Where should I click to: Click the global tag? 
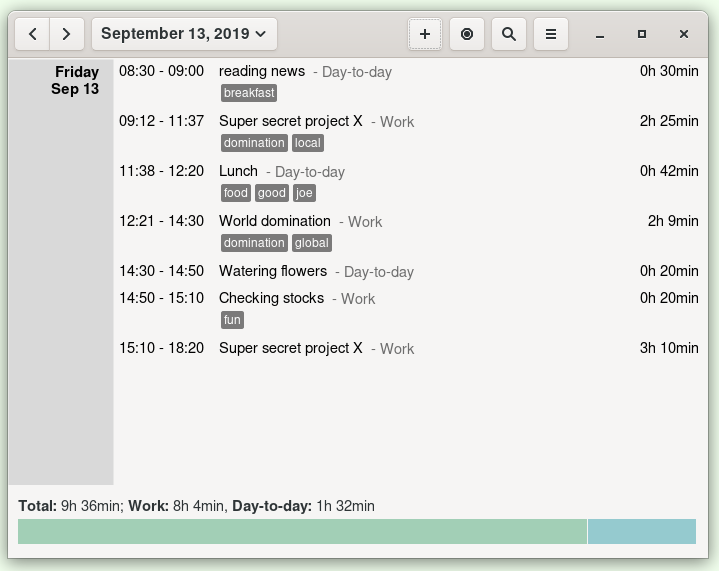click(312, 243)
